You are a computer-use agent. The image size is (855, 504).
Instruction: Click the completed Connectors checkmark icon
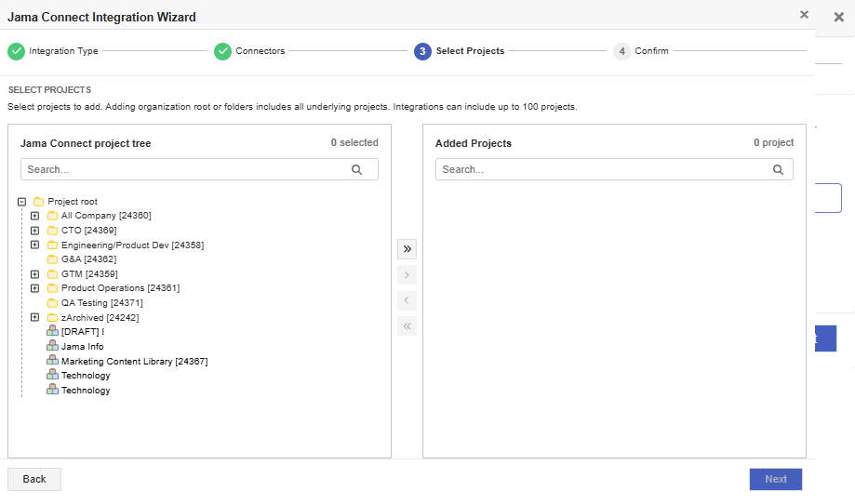tap(222, 51)
